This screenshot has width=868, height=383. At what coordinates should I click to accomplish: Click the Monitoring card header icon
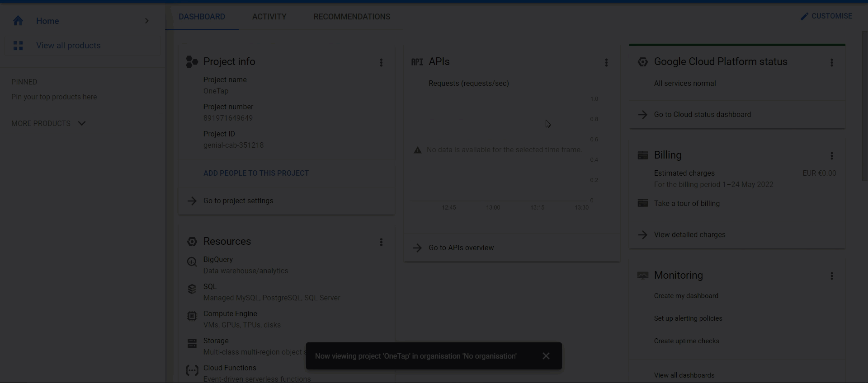click(x=642, y=276)
